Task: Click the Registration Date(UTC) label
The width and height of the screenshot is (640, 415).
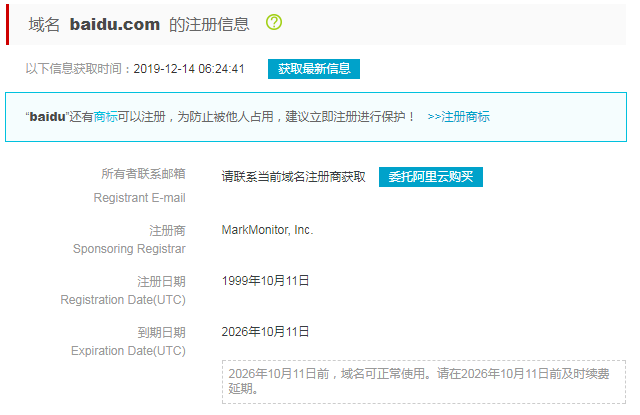Action: (123, 300)
